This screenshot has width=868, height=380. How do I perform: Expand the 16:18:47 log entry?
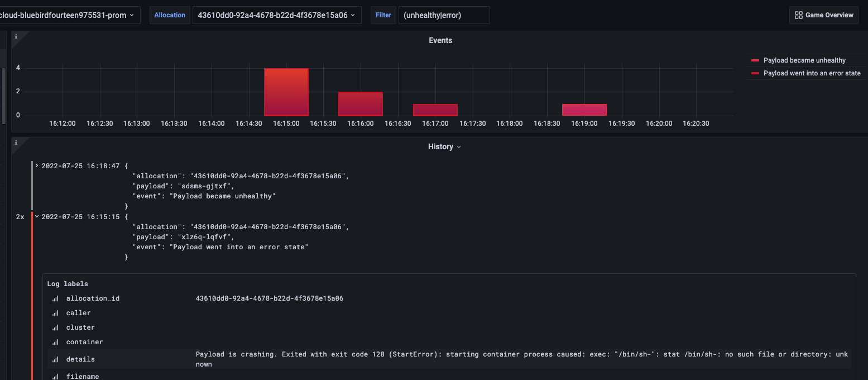pyautogui.click(x=37, y=166)
